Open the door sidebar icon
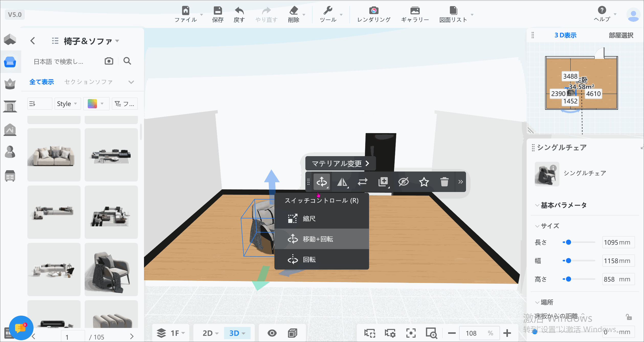This screenshot has height=342, width=644. pos(10,106)
